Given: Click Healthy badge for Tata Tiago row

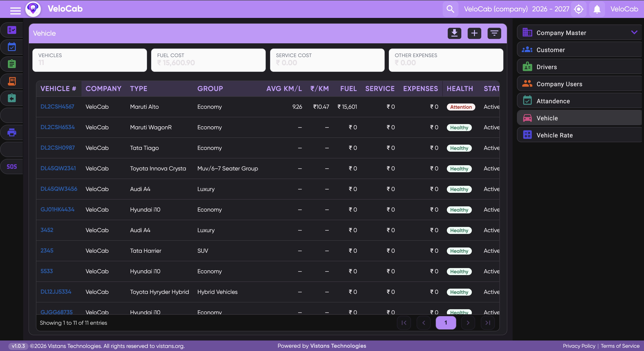Looking at the screenshot, I should point(459,148).
